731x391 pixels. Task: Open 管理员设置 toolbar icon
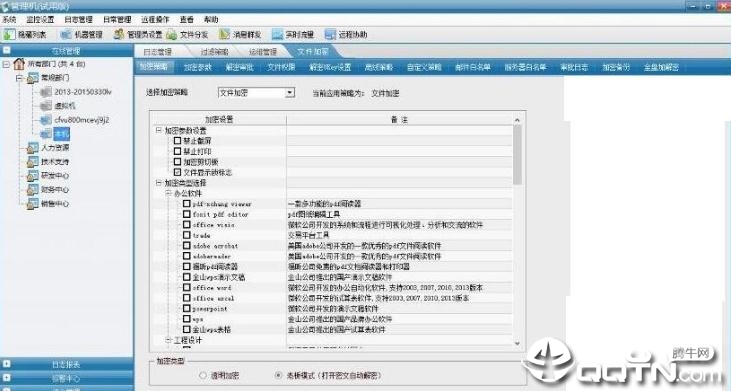pos(119,34)
